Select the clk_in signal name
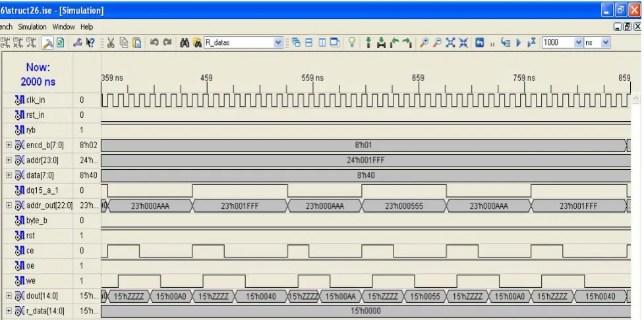This screenshot has height=320, width=644. [x=36, y=100]
